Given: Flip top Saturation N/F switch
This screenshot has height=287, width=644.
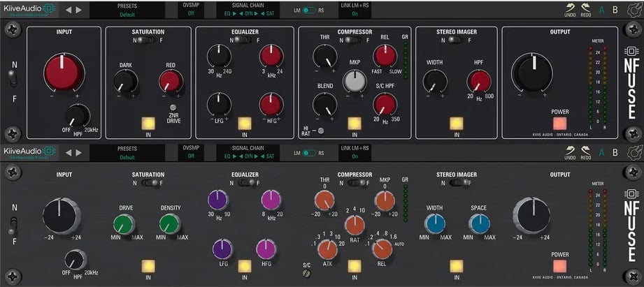Looking at the screenshot, I should (147, 41).
